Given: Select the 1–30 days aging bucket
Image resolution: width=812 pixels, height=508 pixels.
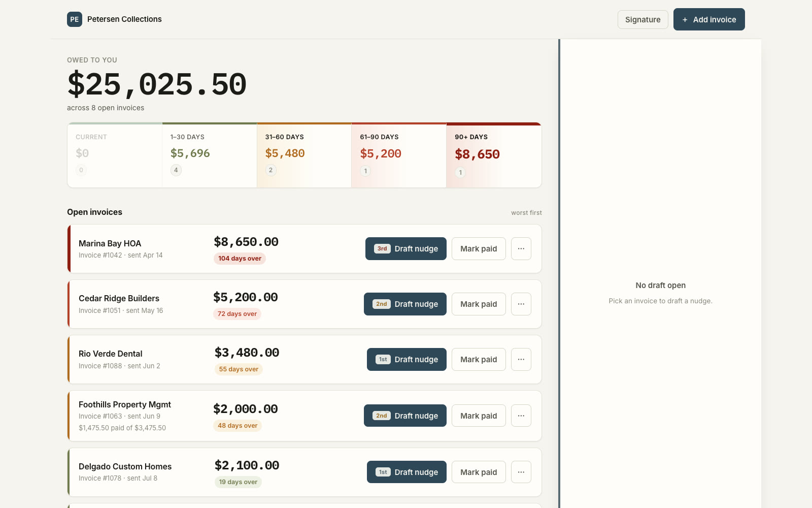Looking at the screenshot, I should [210, 155].
